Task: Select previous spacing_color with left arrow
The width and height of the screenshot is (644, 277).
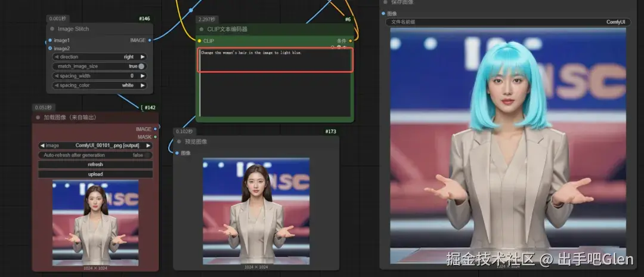Action: coord(57,85)
